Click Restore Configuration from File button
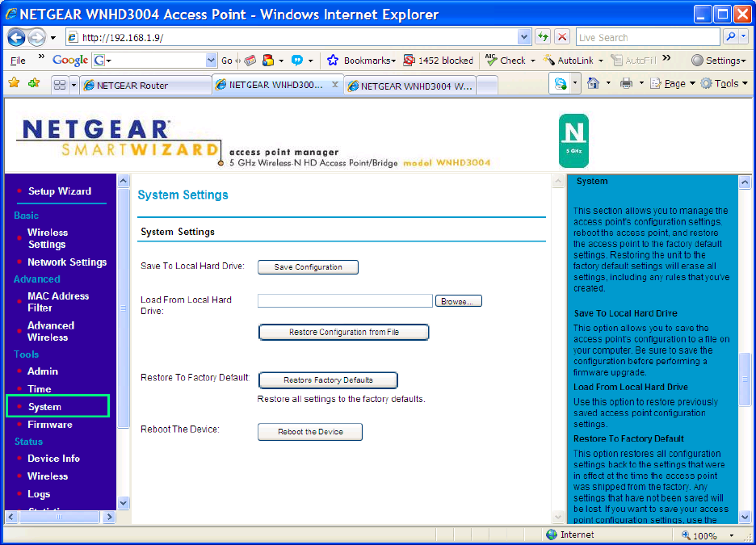Viewport: 756px width, 545px height. pos(344,332)
